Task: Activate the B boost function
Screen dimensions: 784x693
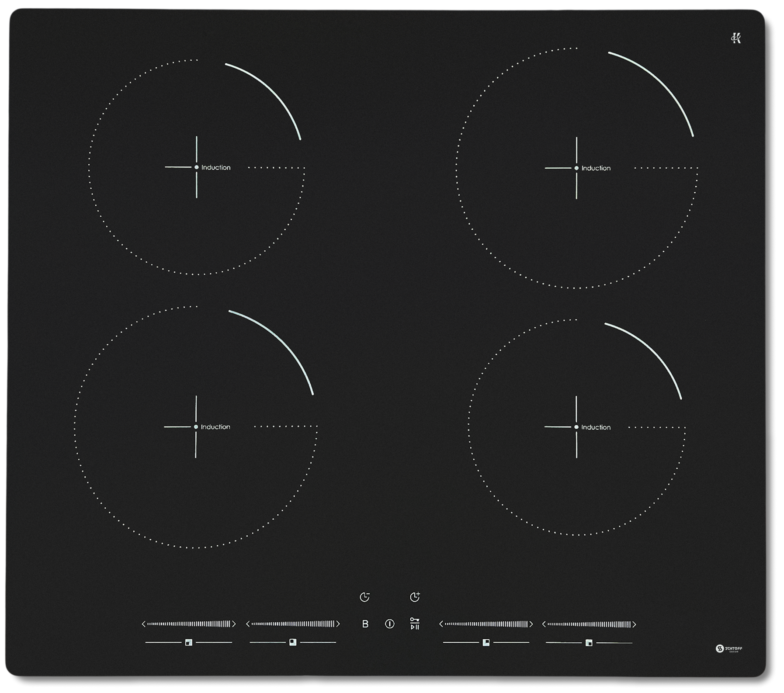Action: [x=365, y=624]
